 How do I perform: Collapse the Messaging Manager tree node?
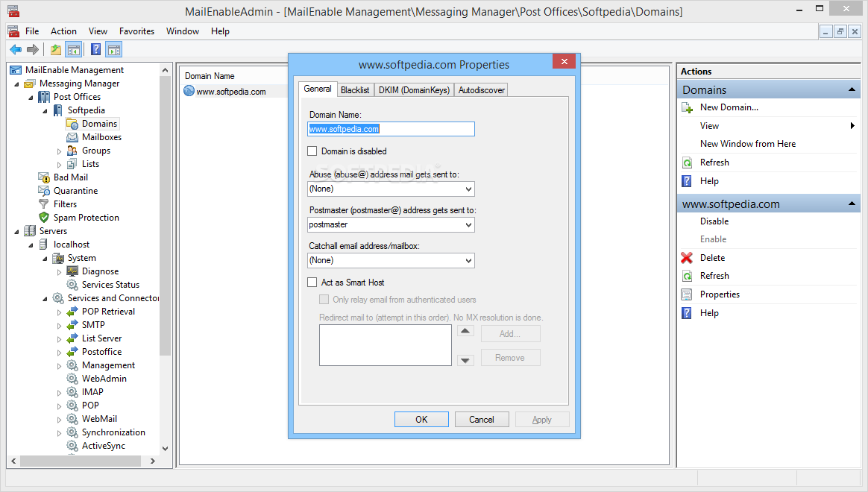click(16, 84)
